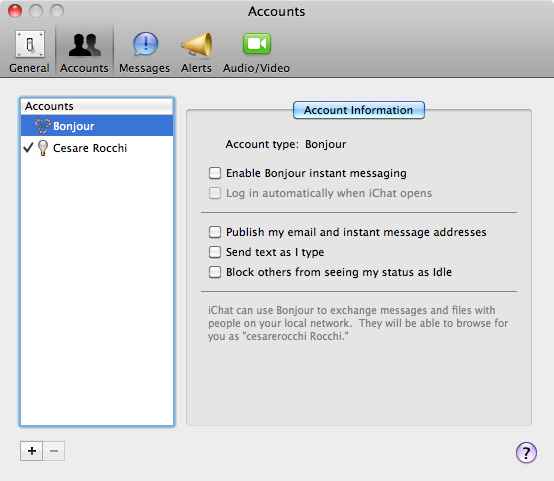This screenshot has height=481, width=554.
Task: Remove account with the minus button
Action: pyautogui.click(x=54, y=451)
